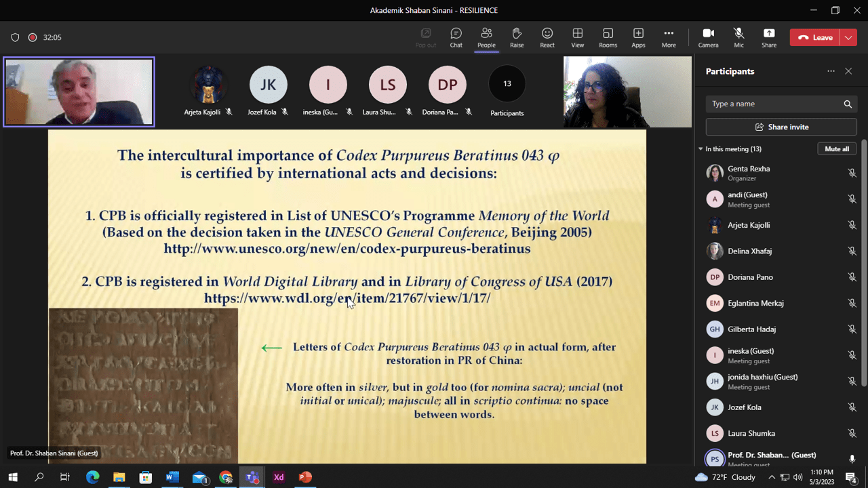Expand the Leave button dropdown
The height and width of the screenshot is (488, 868).
pos(848,37)
